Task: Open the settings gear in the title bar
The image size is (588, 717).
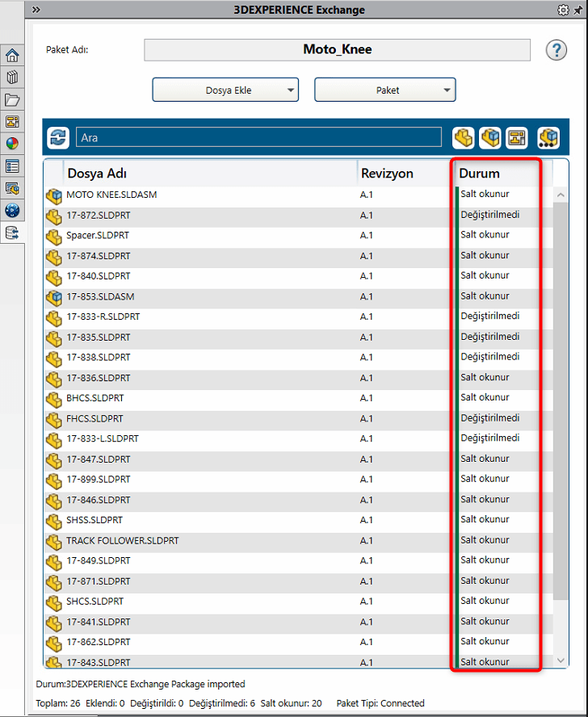Action: point(563,10)
